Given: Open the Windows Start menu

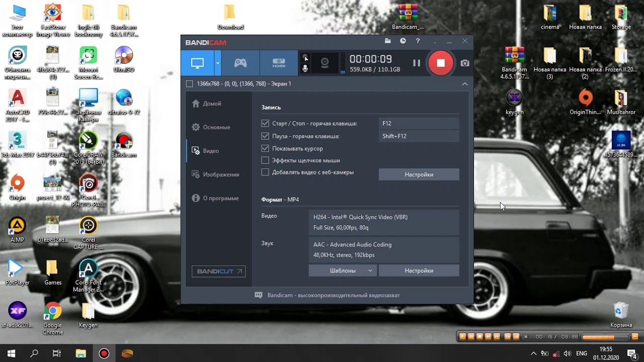Looking at the screenshot, I should point(11,353).
